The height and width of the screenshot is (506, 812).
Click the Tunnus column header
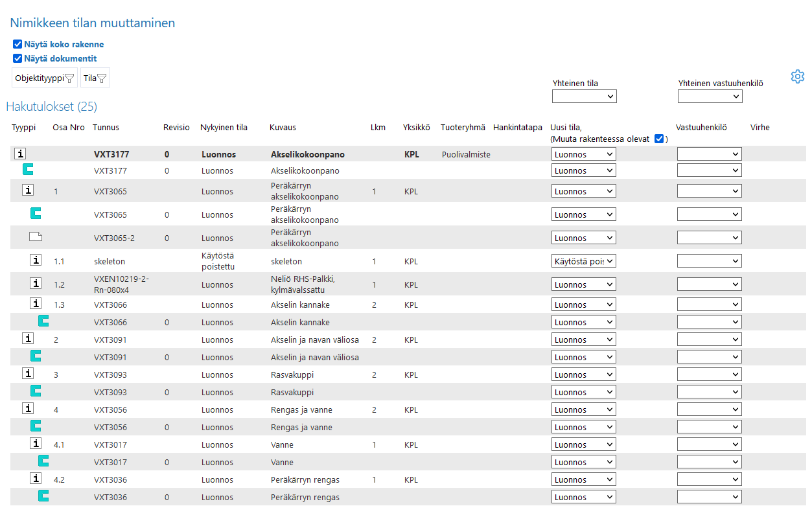106,128
